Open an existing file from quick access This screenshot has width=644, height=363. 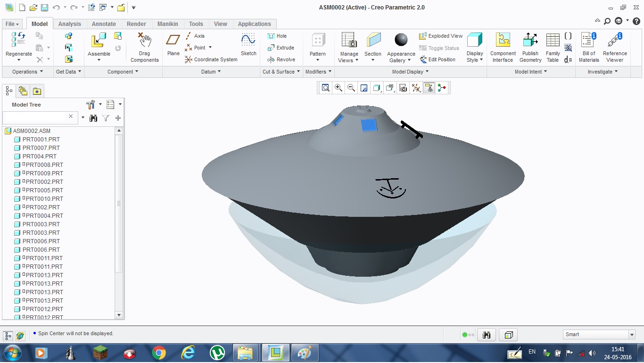coord(33,8)
